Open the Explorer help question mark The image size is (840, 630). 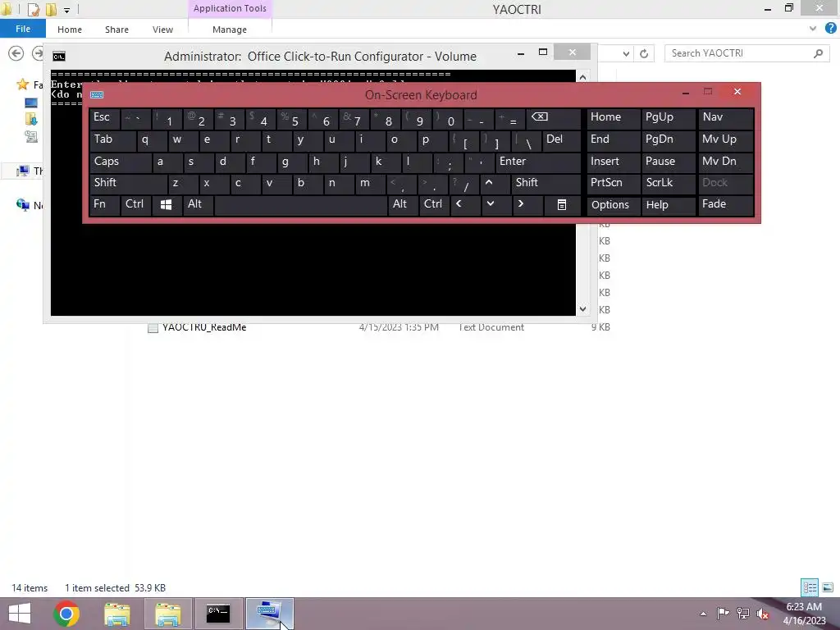831,28
